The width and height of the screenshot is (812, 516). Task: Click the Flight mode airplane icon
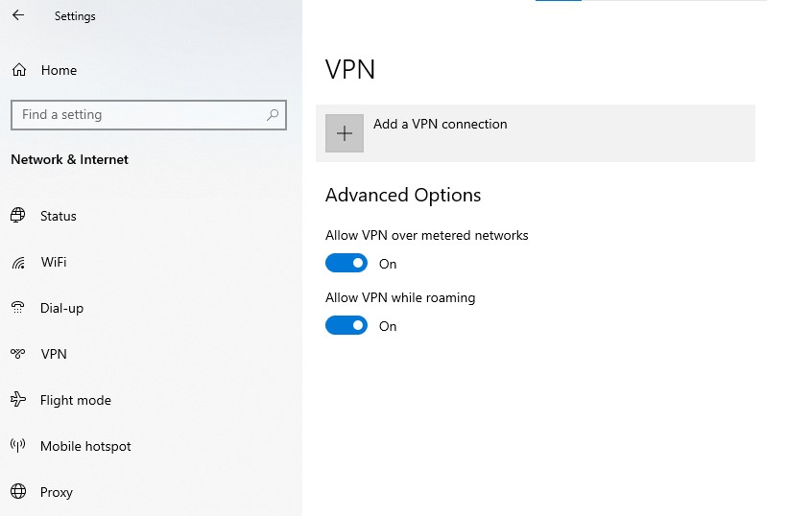[18, 400]
